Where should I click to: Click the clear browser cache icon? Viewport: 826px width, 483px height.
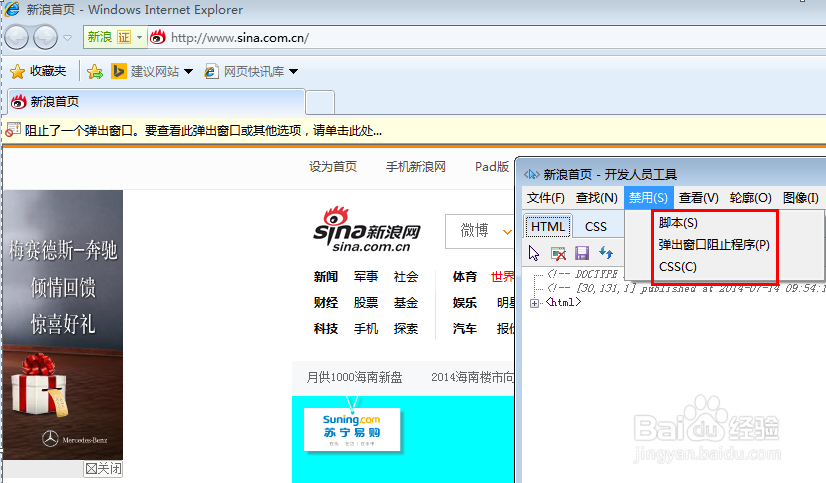click(x=558, y=253)
